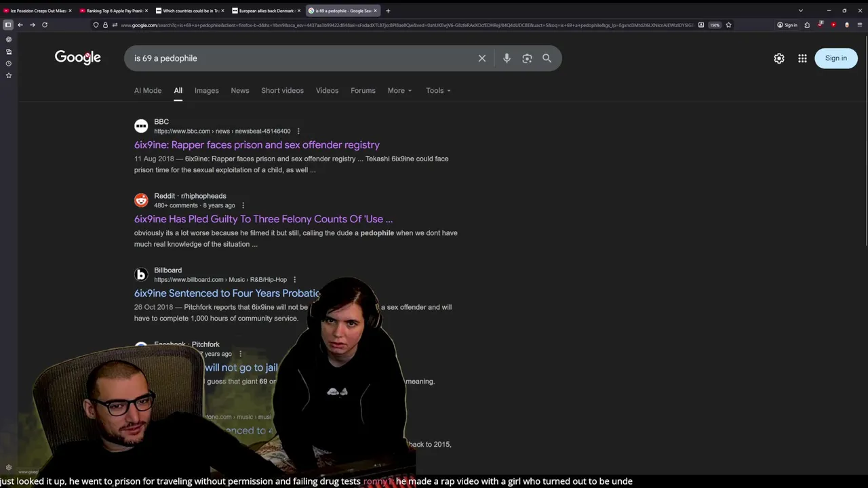
Task: Open sidebar settings gear at bottom
Action: coord(9,468)
